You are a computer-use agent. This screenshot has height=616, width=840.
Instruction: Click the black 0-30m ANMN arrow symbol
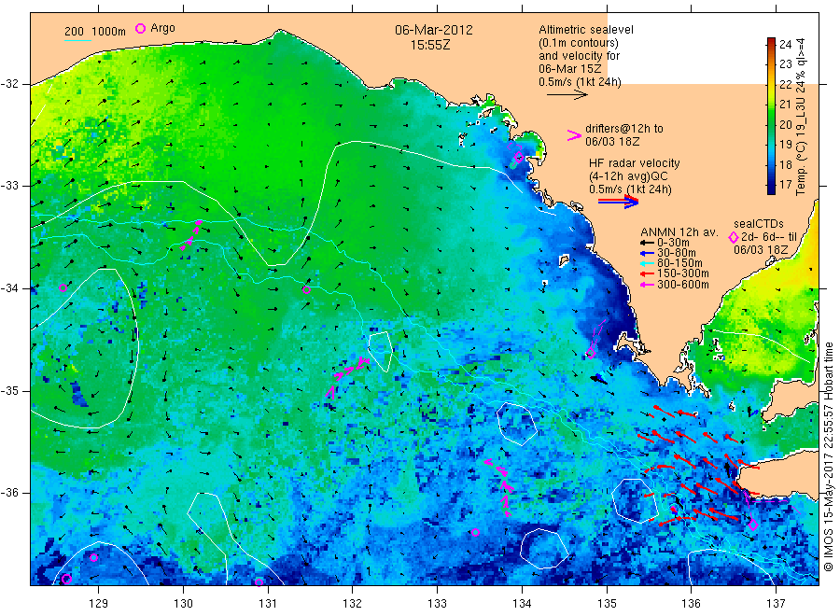click(x=647, y=244)
